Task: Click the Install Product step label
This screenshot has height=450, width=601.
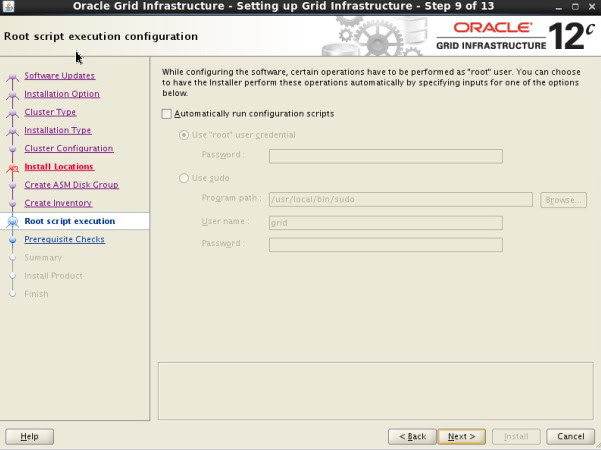Action: point(53,276)
